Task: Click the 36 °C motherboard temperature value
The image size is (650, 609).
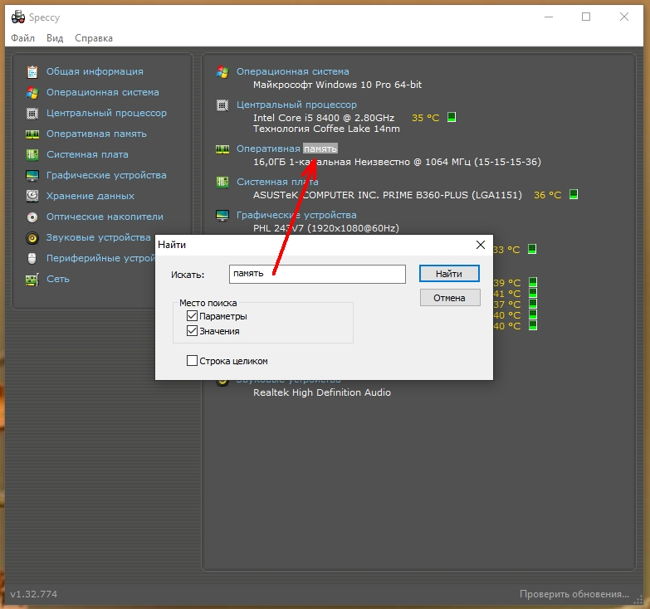Action: click(x=548, y=195)
